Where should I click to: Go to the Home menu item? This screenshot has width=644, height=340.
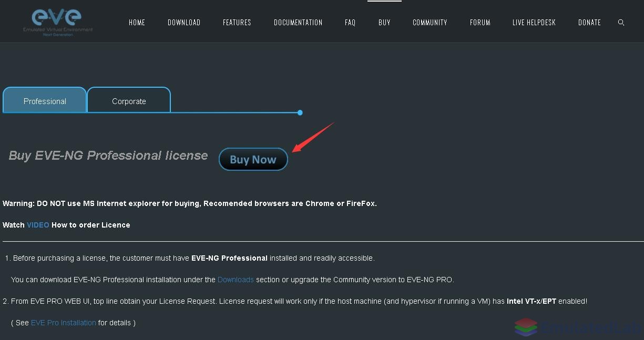coord(137,23)
